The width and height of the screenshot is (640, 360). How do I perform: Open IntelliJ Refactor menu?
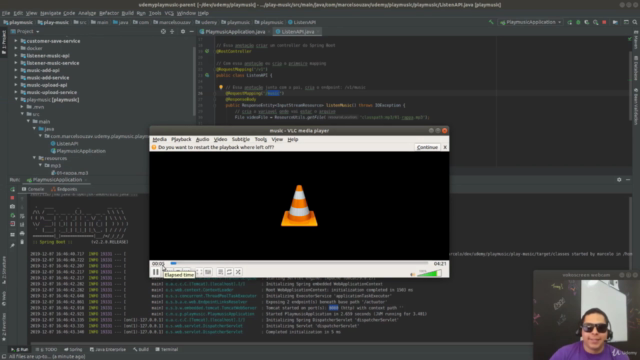click(x=109, y=13)
